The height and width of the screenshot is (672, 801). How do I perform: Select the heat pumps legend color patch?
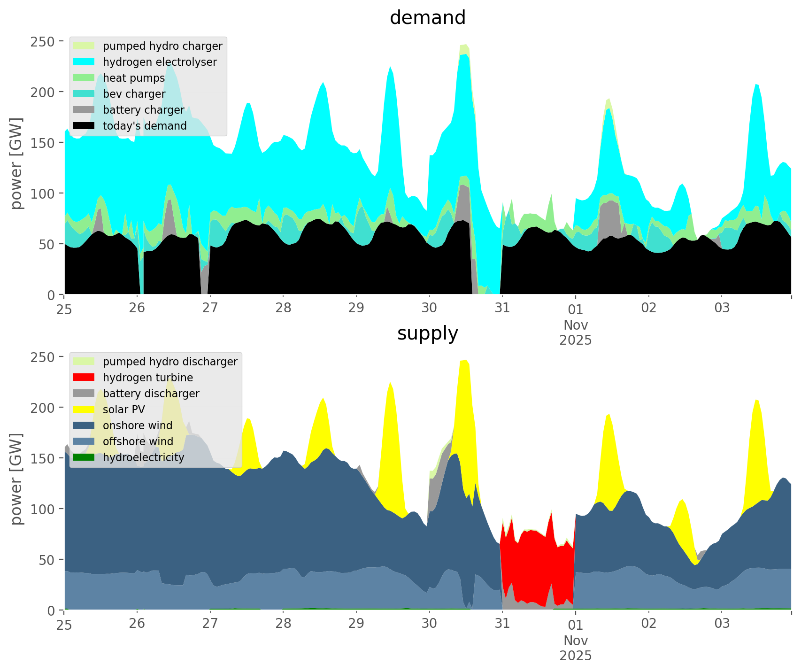point(84,78)
